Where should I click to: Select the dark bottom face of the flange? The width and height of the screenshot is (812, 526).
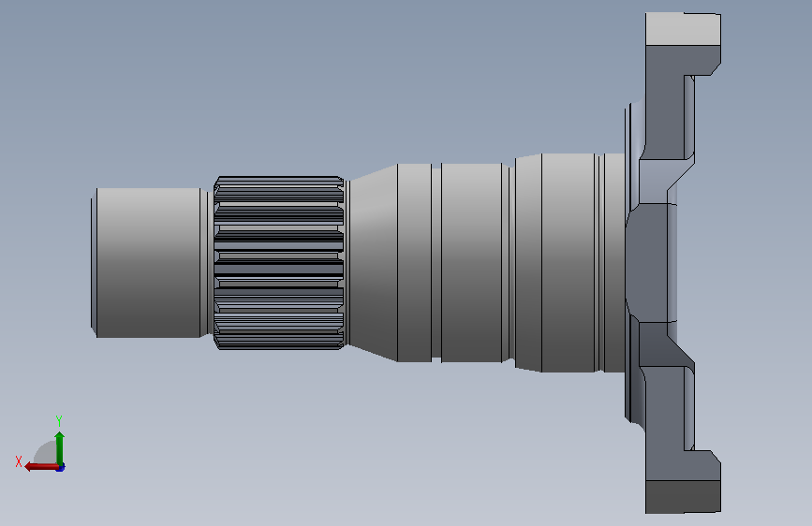(683, 496)
